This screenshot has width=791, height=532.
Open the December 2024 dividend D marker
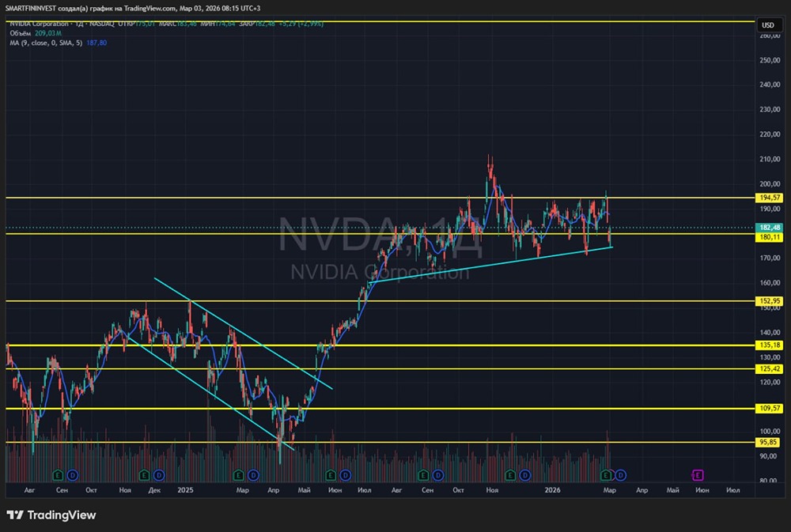point(159,475)
